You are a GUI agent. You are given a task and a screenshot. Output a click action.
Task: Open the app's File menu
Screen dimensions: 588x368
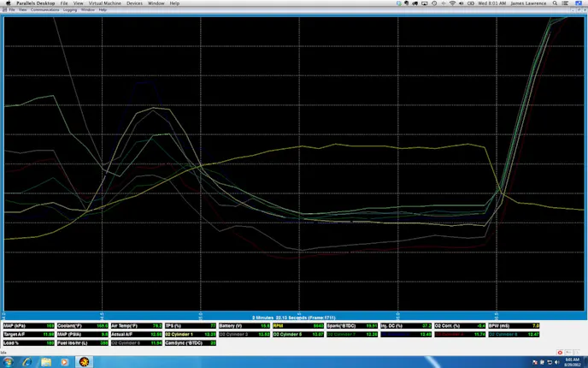pos(11,10)
